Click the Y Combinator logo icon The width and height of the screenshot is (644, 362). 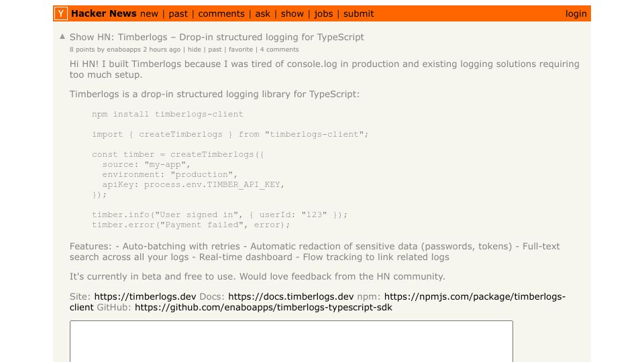pos(61,13)
